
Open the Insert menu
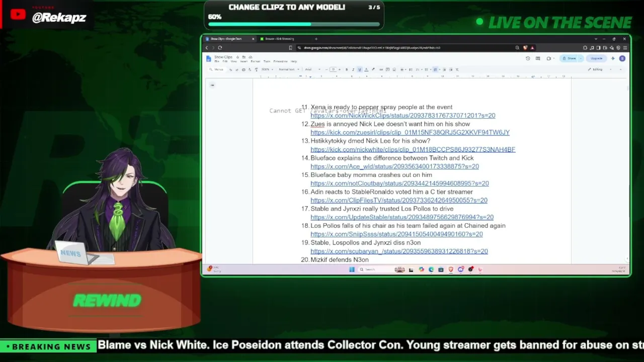click(245, 61)
